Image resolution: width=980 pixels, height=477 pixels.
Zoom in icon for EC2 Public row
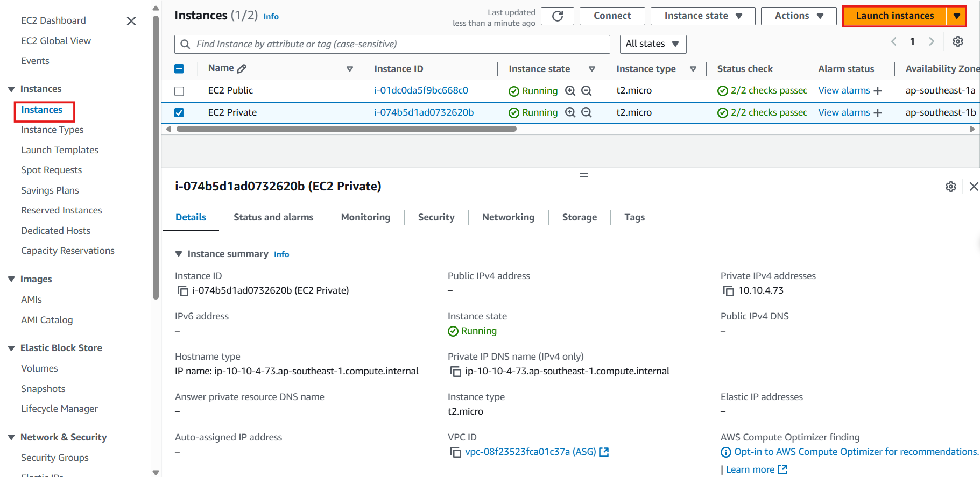pyautogui.click(x=570, y=91)
